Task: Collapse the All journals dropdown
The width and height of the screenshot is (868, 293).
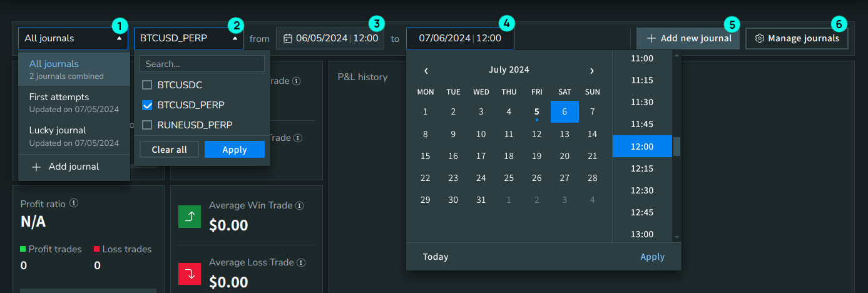Action: pyautogui.click(x=119, y=38)
